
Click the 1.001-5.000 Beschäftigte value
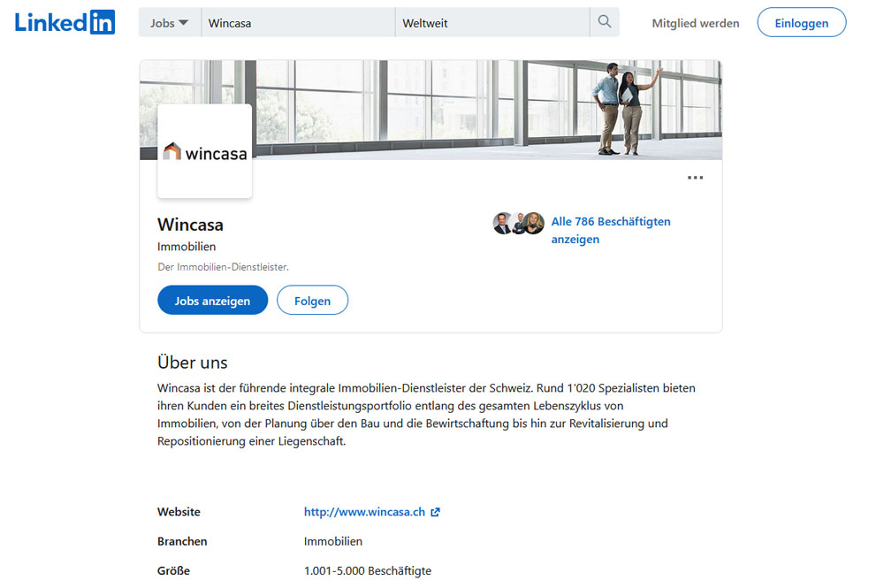(368, 570)
